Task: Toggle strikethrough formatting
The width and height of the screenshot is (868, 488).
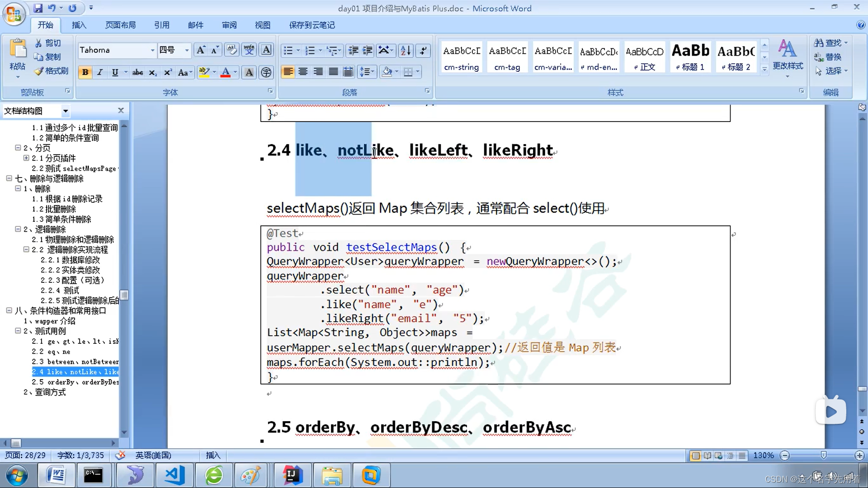Action: click(137, 72)
